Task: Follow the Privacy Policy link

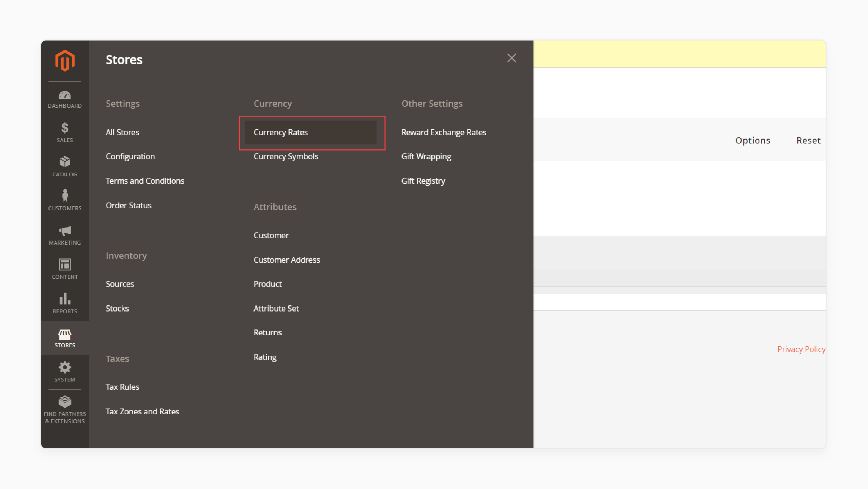Action: [x=801, y=349]
